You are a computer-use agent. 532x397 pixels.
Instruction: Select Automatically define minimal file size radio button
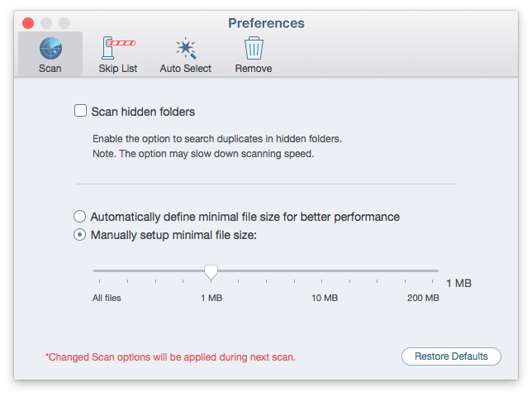(x=80, y=217)
